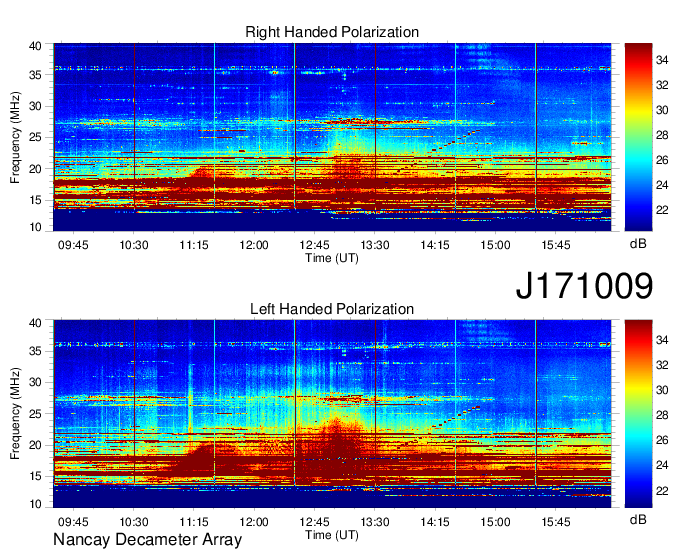Click the 22 dB value on Right Handed colorbar
Screen dimensions: 680x552
pos(662,210)
